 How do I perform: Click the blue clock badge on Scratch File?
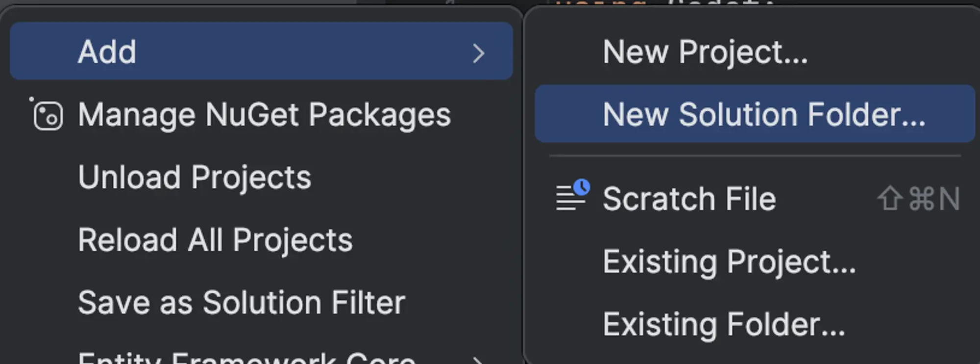tap(582, 187)
